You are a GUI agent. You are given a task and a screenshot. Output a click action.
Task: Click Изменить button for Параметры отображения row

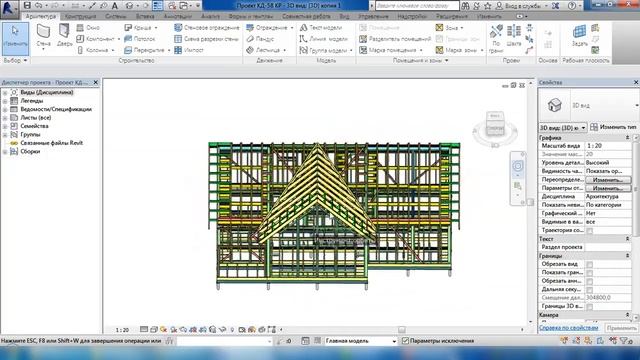pos(608,188)
